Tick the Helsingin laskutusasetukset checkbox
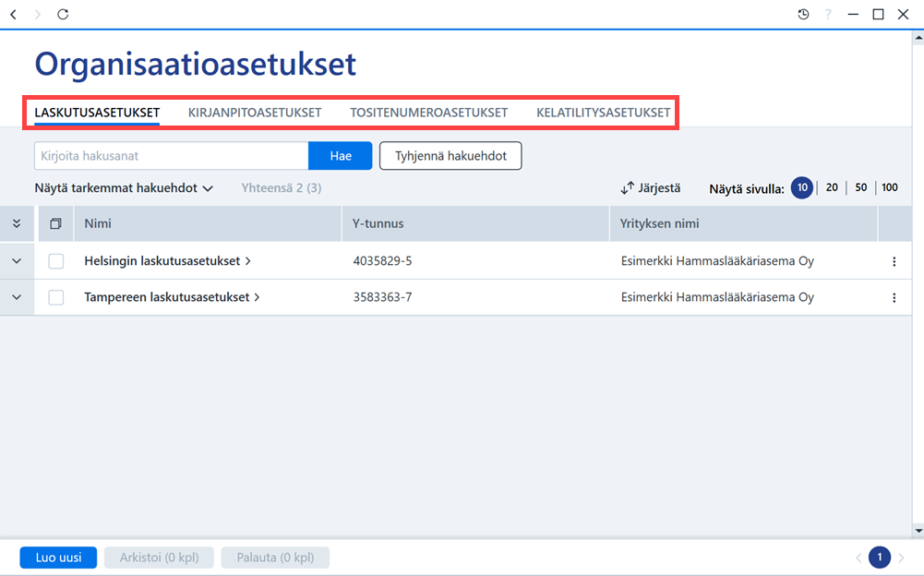Viewport: 924px width, 576px height. tap(56, 261)
